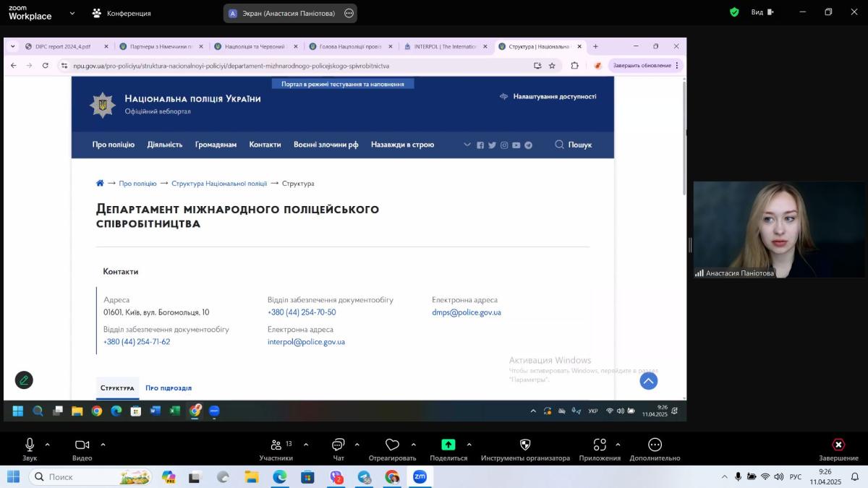Toggle camera with the Видео button
Image resolution: width=868 pixels, height=488 pixels.
(82, 445)
